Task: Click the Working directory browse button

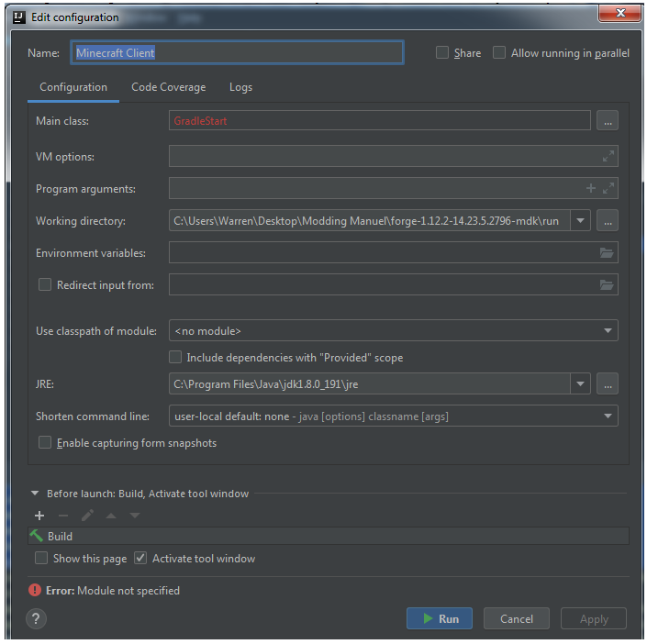Action: (x=607, y=221)
